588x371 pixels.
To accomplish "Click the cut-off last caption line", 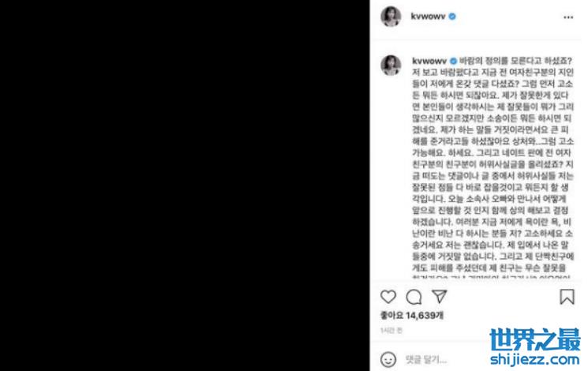I will tap(491, 277).
